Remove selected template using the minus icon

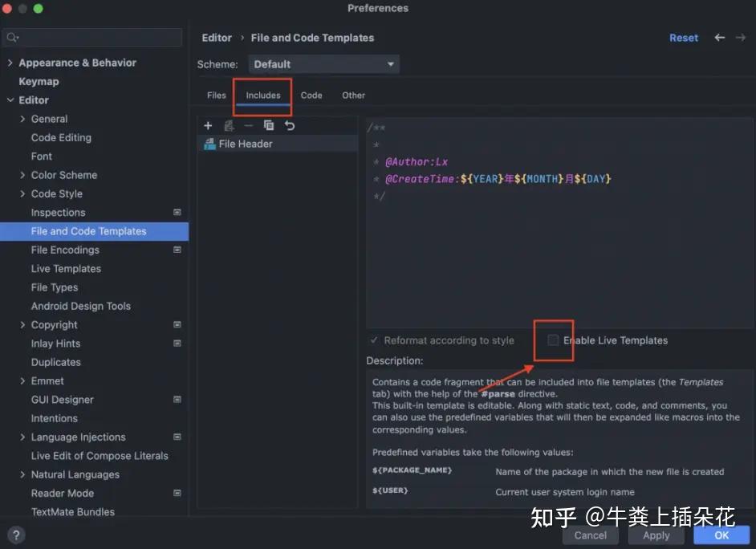click(x=247, y=125)
